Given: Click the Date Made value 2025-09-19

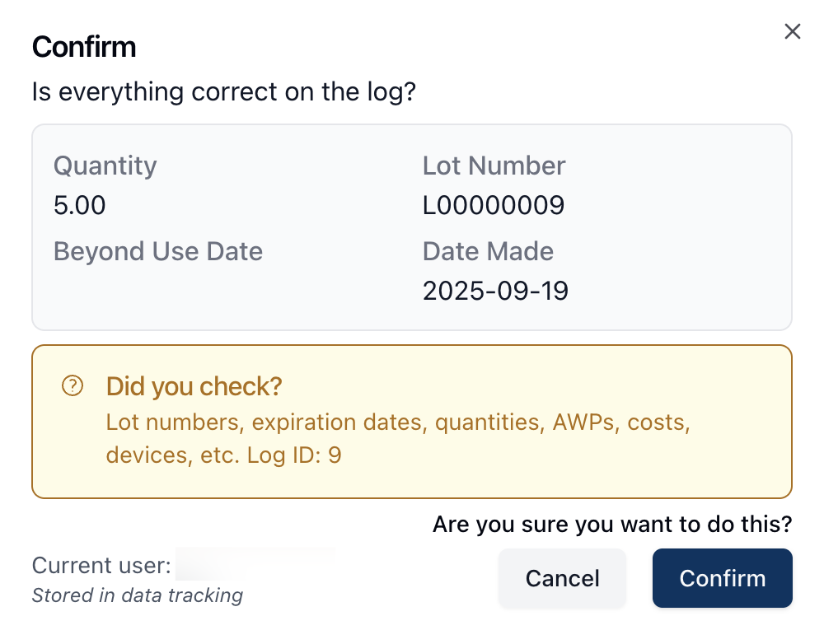Looking at the screenshot, I should click(495, 291).
